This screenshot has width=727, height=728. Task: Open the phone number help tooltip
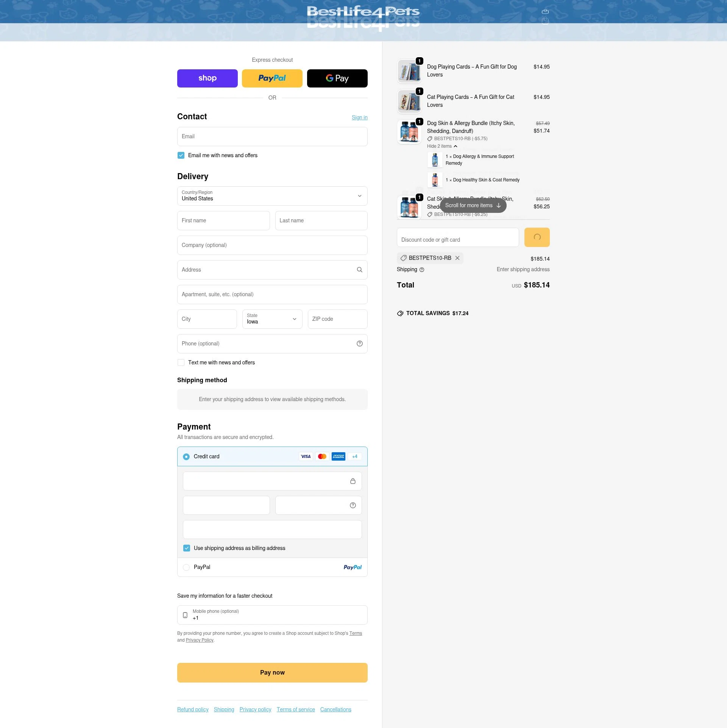click(359, 344)
